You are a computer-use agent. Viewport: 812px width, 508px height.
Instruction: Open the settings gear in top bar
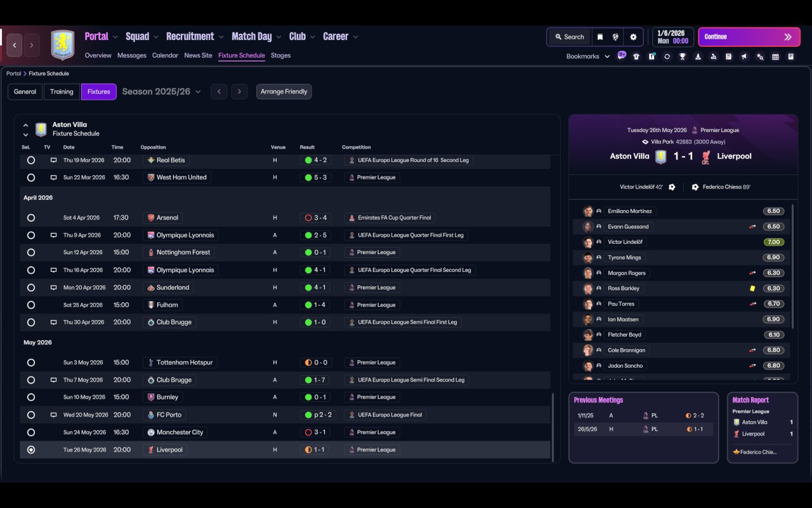[633, 37]
